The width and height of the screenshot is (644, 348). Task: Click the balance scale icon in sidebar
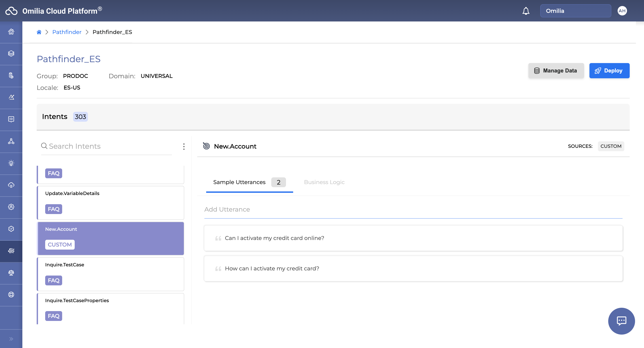click(11, 272)
